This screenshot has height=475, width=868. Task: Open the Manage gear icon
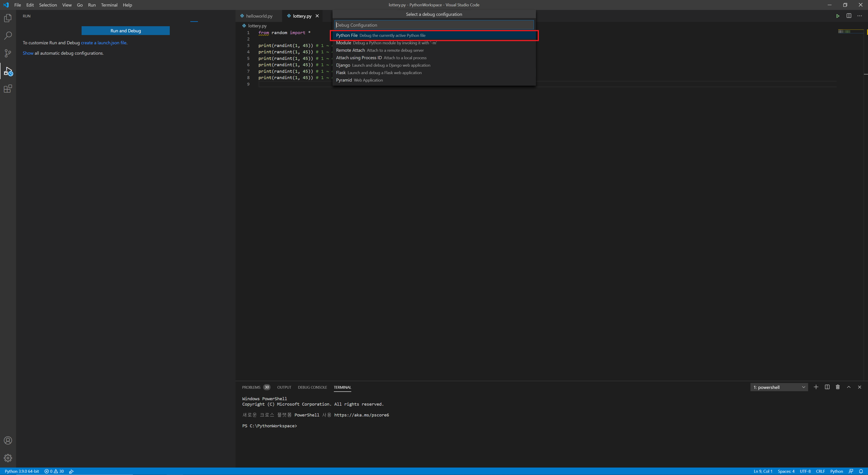point(8,458)
